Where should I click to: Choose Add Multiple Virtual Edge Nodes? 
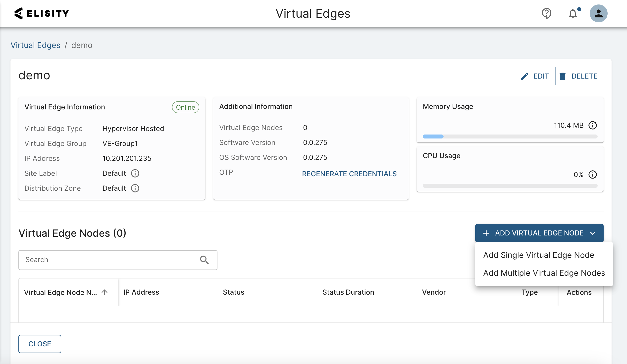tap(544, 273)
